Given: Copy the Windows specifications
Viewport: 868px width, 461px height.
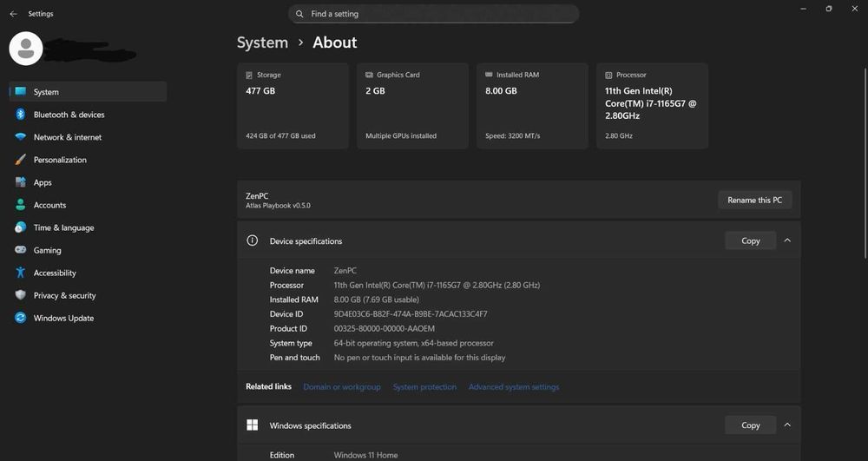Looking at the screenshot, I should pyautogui.click(x=750, y=425).
